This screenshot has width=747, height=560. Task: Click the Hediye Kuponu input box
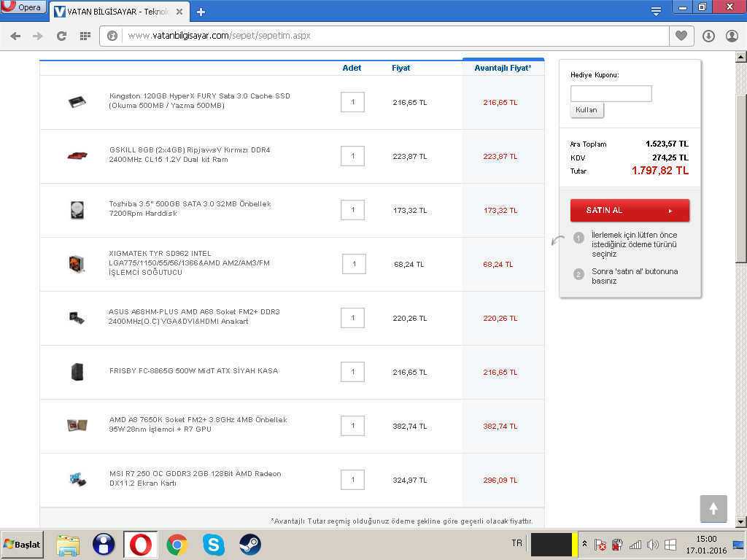[611, 93]
